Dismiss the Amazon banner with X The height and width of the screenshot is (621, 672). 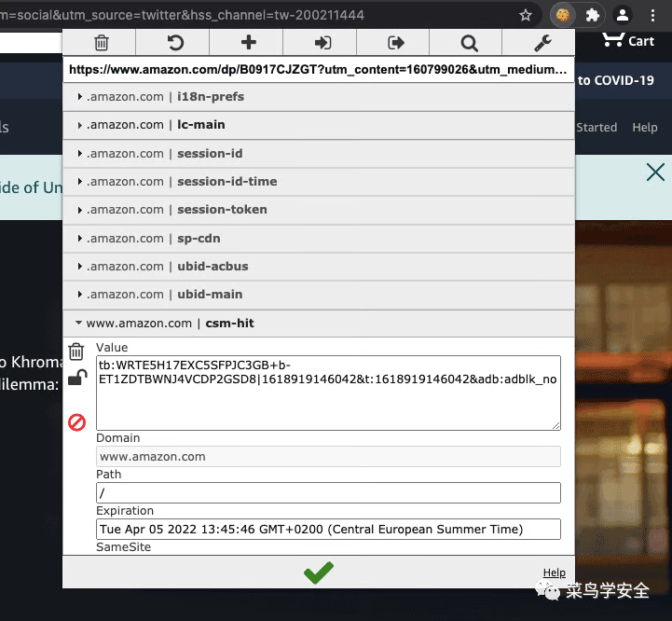click(655, 172)
